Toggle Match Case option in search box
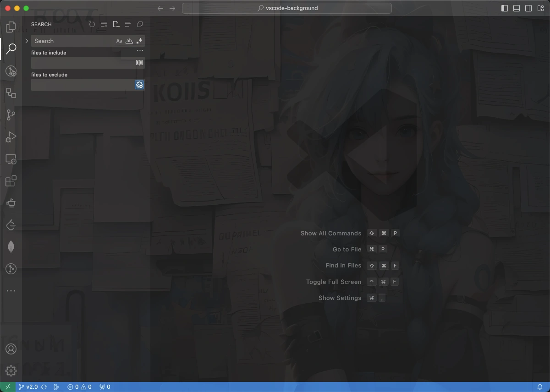The width and height of the screenshot is (550, 392). pos(119,41)
